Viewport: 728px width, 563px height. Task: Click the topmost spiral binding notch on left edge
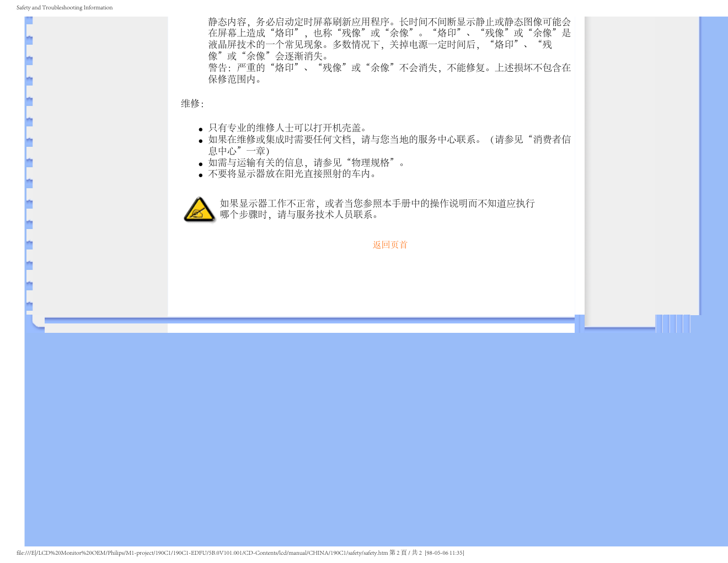click(x=29, y=20)
